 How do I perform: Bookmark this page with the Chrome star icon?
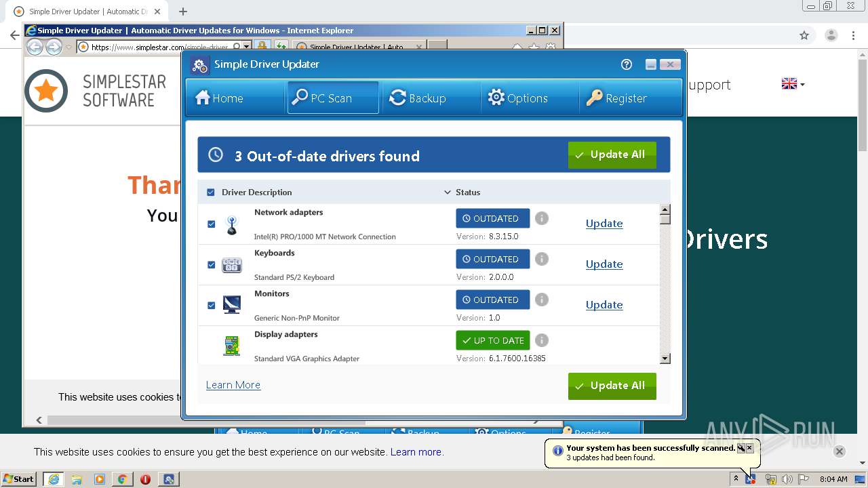(804, 35)
